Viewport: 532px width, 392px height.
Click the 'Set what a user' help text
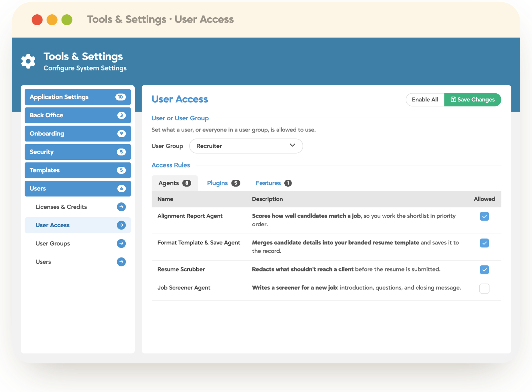(233, 130)
